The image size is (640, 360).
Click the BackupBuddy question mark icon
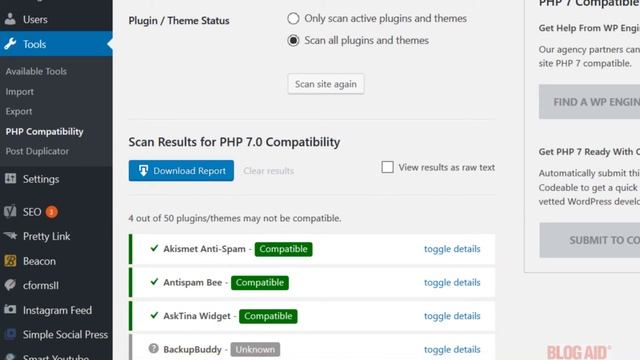[153, 349]
